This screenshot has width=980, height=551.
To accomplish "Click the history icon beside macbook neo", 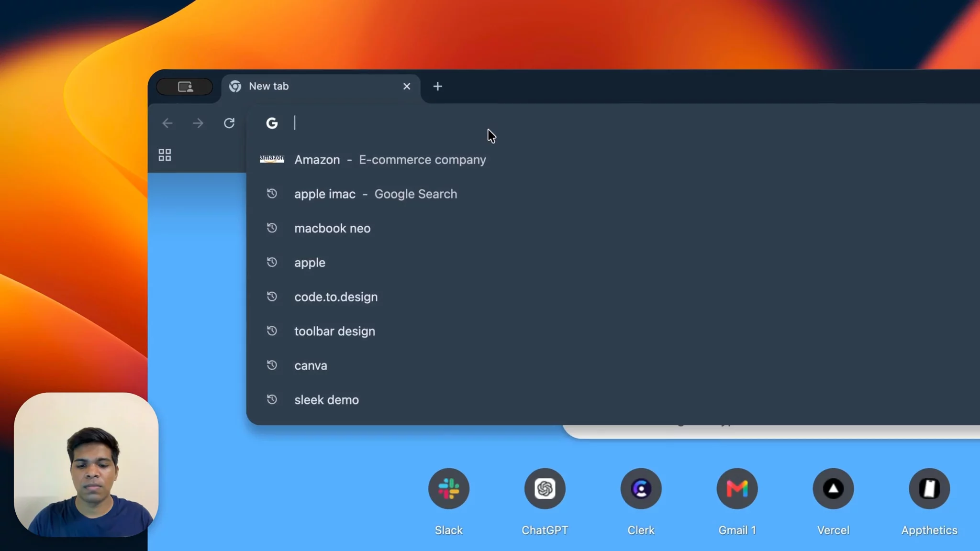I will (x=272, y=228).
